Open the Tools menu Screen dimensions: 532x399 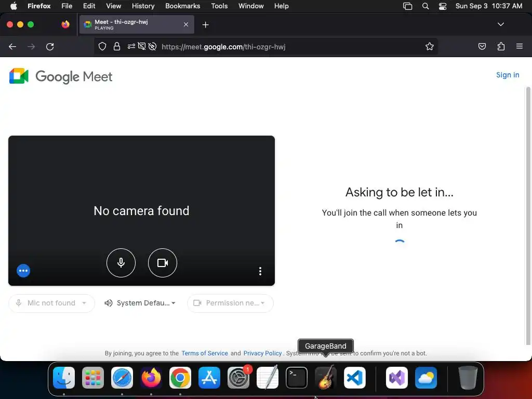coord(219,6)
